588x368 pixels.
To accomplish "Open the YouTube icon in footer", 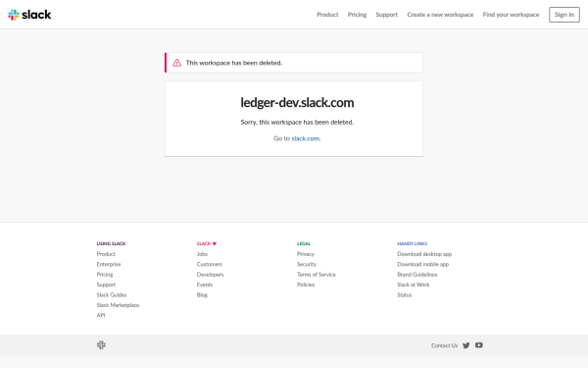I will 479,345.
